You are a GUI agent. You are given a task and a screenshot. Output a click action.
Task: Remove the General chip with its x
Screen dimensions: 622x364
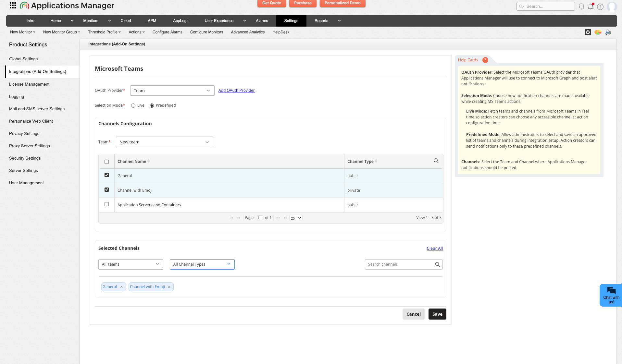tap(121, 287)
